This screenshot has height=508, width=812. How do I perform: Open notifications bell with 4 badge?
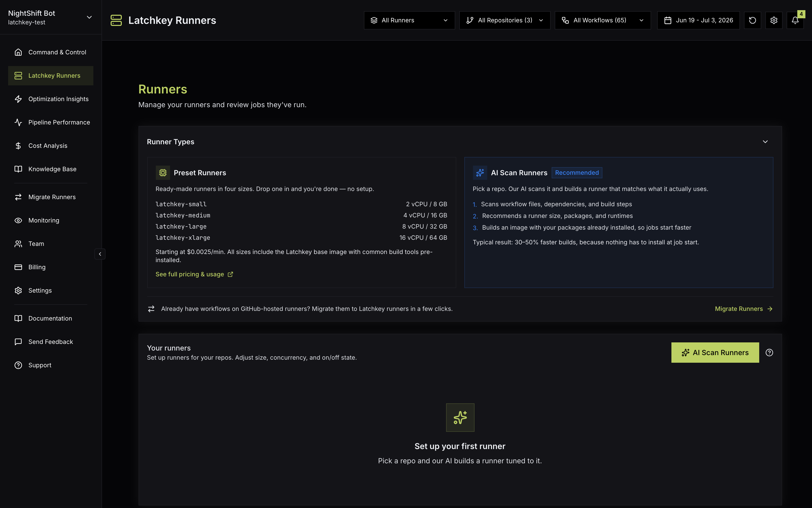pyautogui.click(x=795, y=20)
